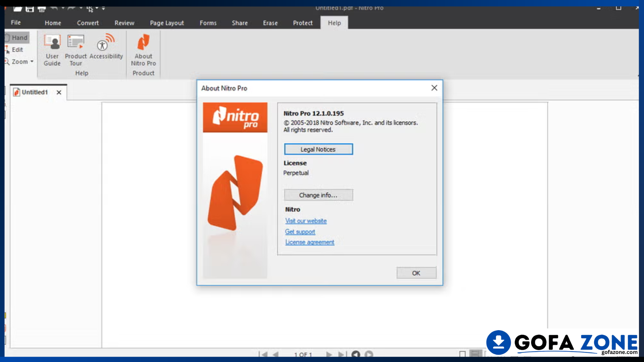Click the next view round icon
The height and width of the screenshot is (362, 644).
pos(369,354)
